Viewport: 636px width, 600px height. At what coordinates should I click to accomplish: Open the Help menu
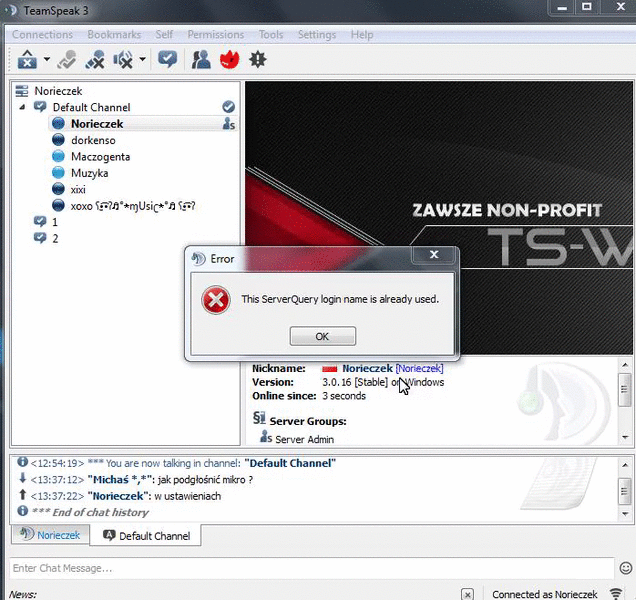362,34
